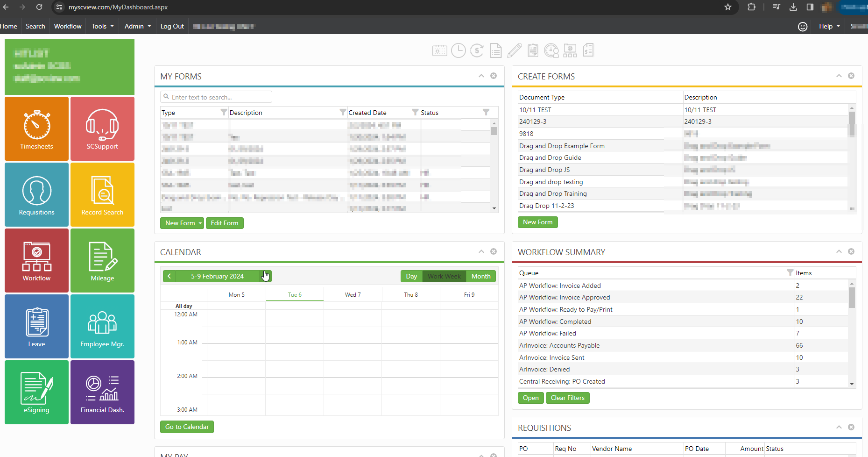This screenshot has width=868, height=457.
Task: Open the Financial Dash. tile
Action: (102, 392)
